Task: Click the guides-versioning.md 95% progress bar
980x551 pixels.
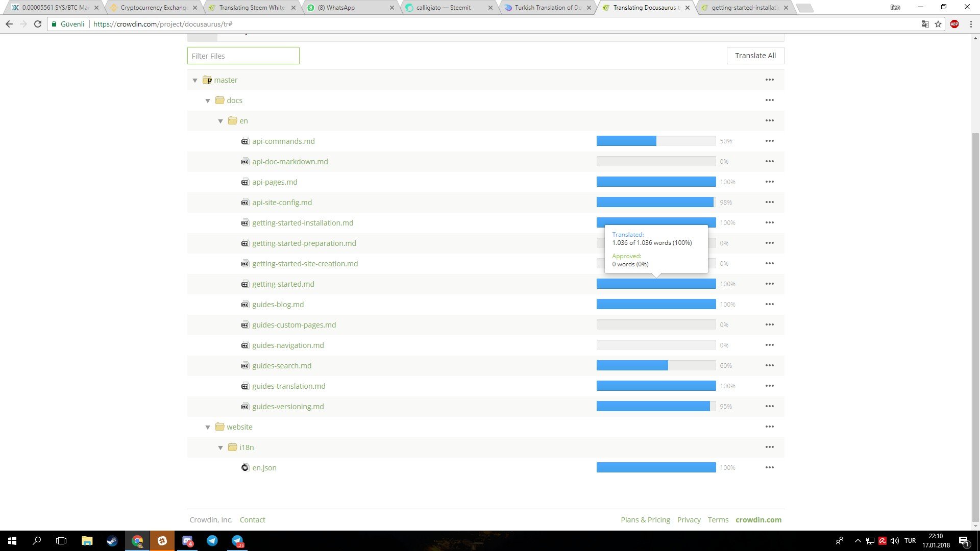Action: click(x=656, y=406)
